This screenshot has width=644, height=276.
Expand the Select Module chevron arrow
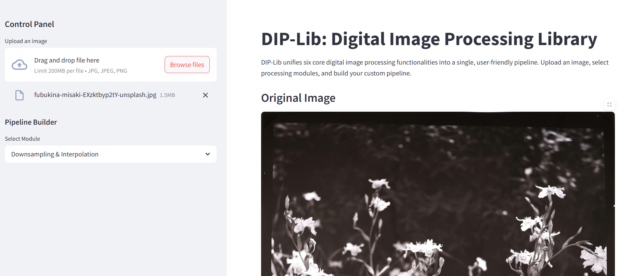pos(207,154)
